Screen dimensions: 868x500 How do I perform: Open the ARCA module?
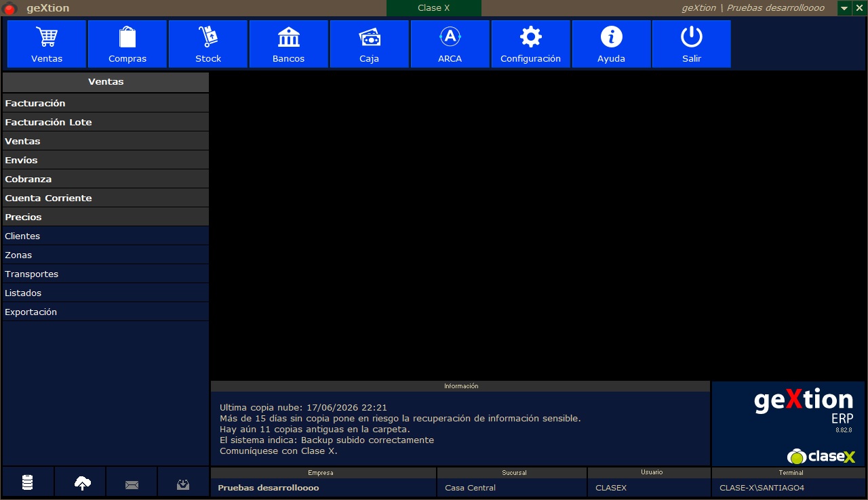(x=450, y=44)
